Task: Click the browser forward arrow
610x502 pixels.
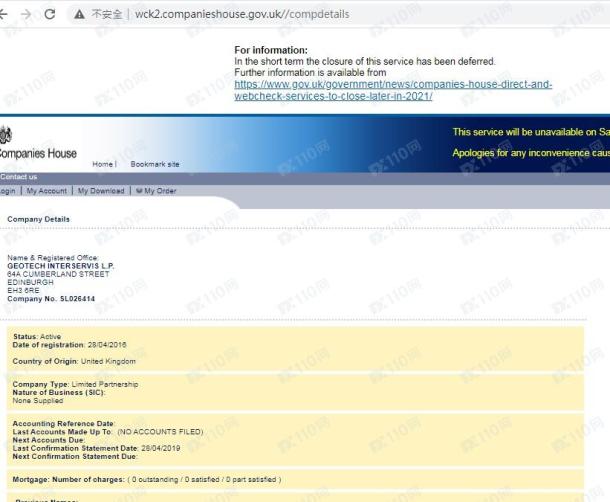Action: pyautogui.click(x=26, y=14)
